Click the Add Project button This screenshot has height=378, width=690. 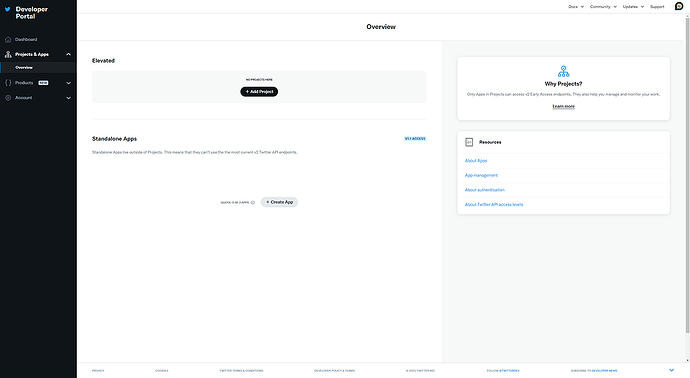click(x=259, y=92)
